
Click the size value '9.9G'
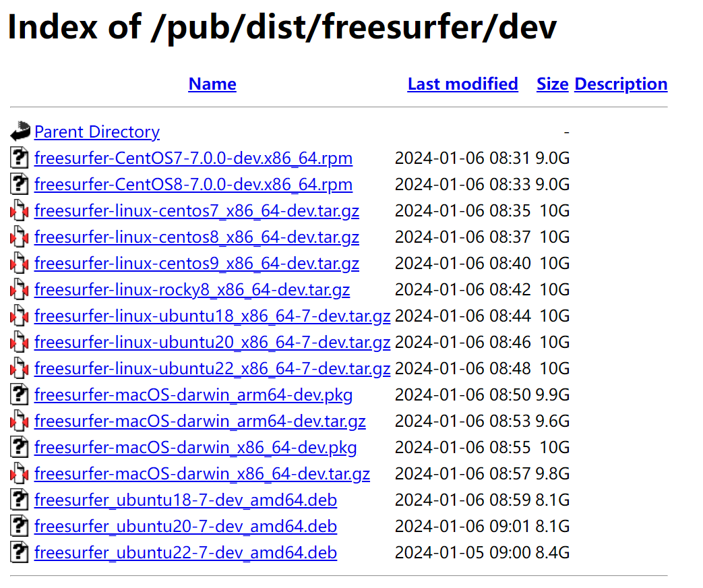coord(553,394)
